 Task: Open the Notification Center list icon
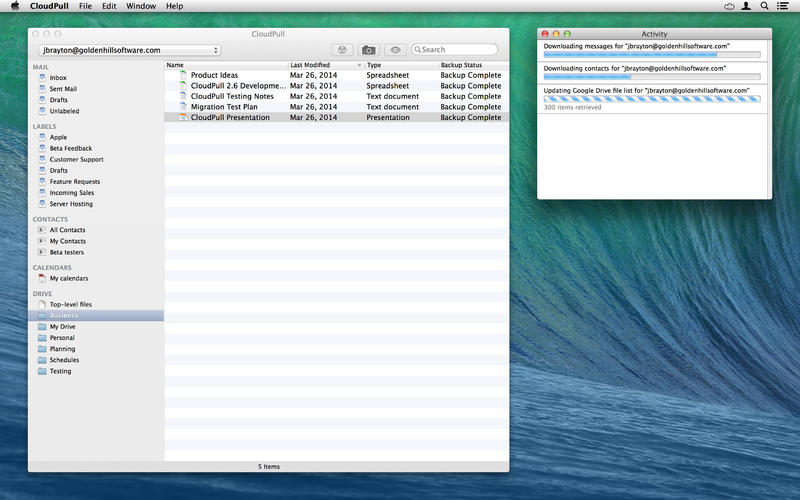(x=785, y=6)
